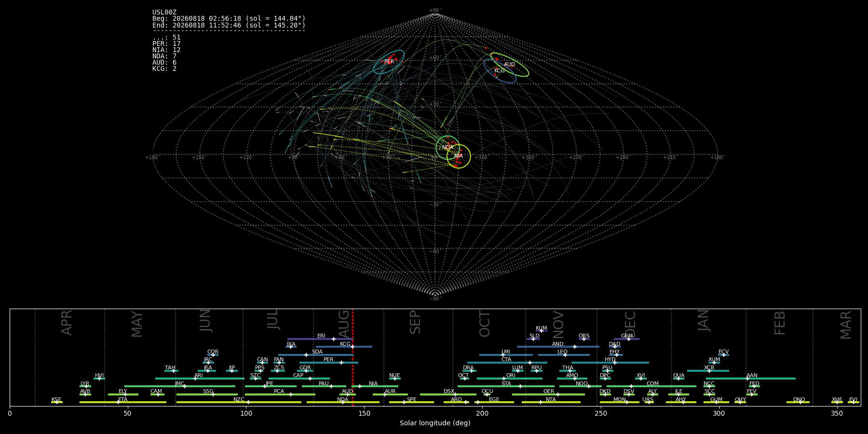Click the LYR shower label in timeline
Screen dimensions: 868x434
[x=85, y=384]
